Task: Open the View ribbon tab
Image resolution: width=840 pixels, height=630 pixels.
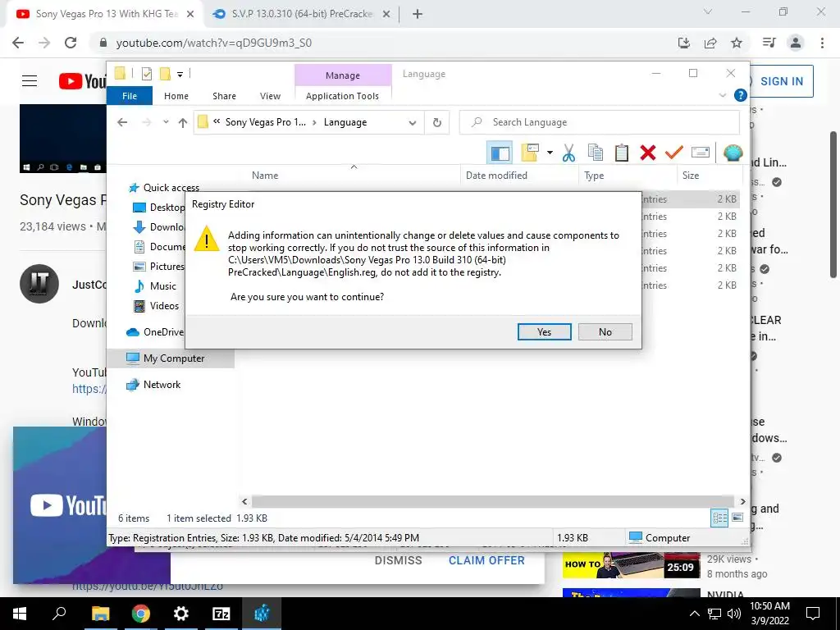Action: click(x=270, y=96)
